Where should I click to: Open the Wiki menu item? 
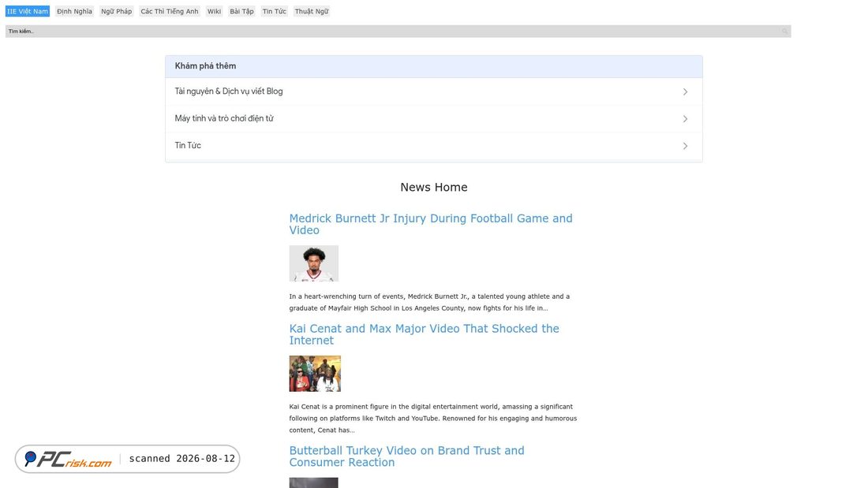click(214, 11)
